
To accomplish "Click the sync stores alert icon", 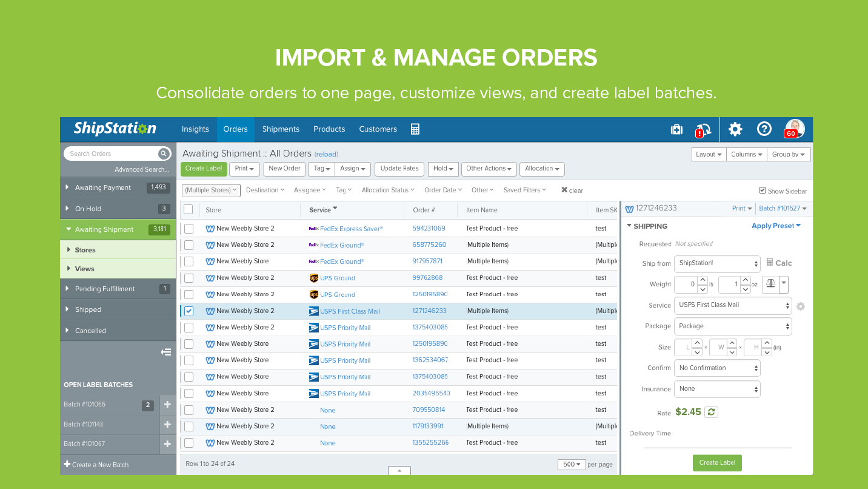I will (x=703, y=129).
